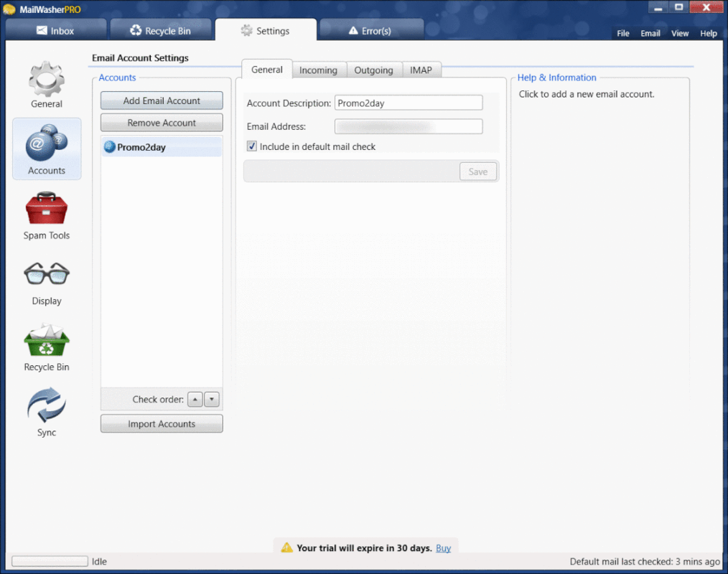Click Remove Account button
The height and width of the screenshot is (574, 728).
[162, 123]
